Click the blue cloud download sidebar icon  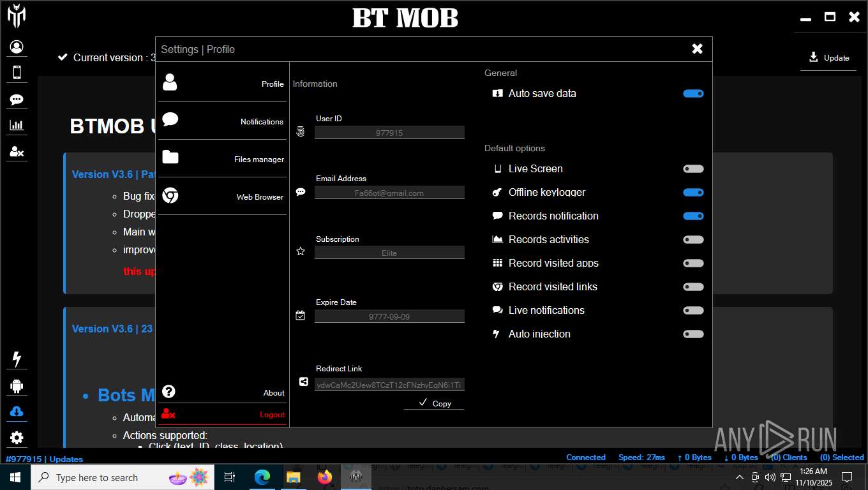[x=17, y=412]
